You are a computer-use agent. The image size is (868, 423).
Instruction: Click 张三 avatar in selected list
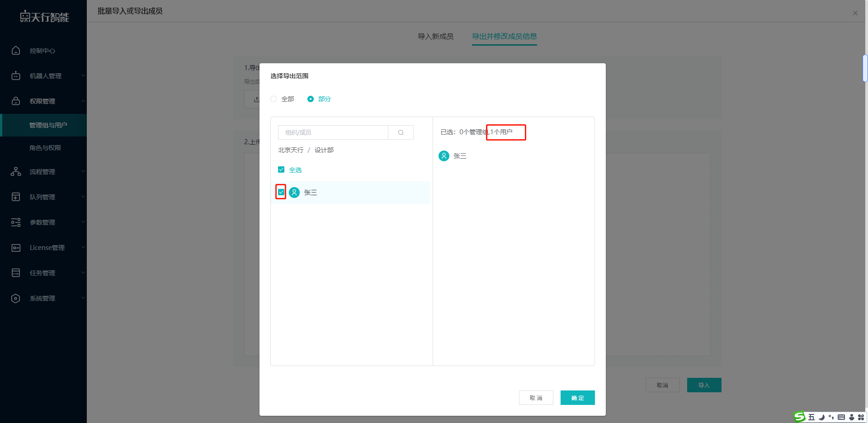444,156
